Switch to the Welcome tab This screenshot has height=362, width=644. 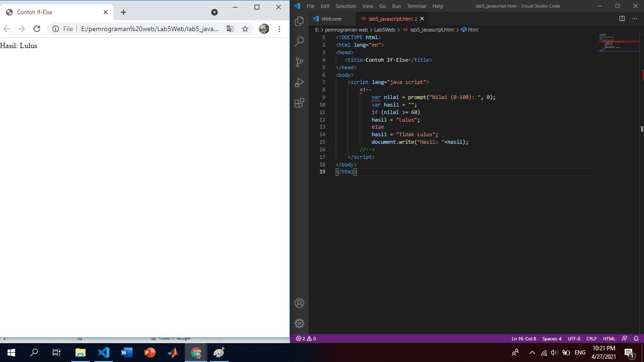point(332,18)
